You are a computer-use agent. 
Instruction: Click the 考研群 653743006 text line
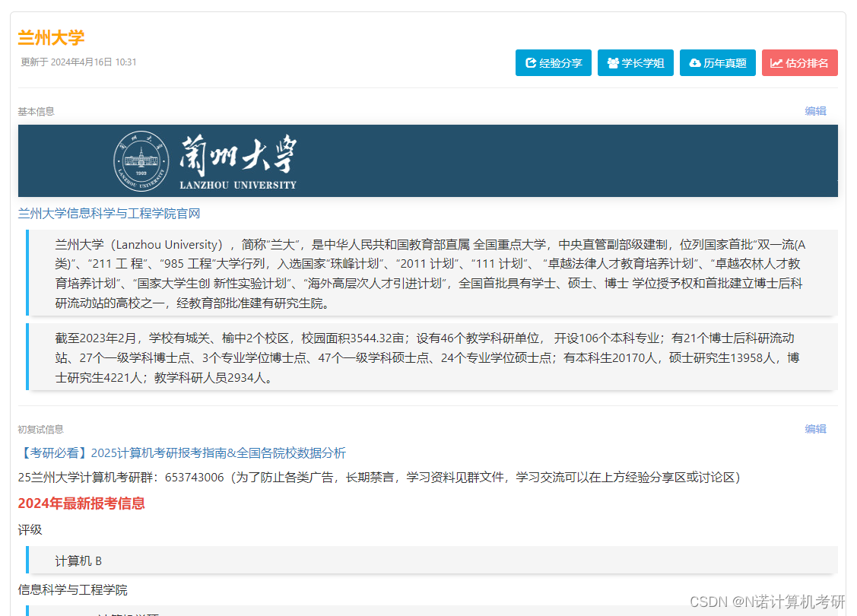[x=379, y=478]
